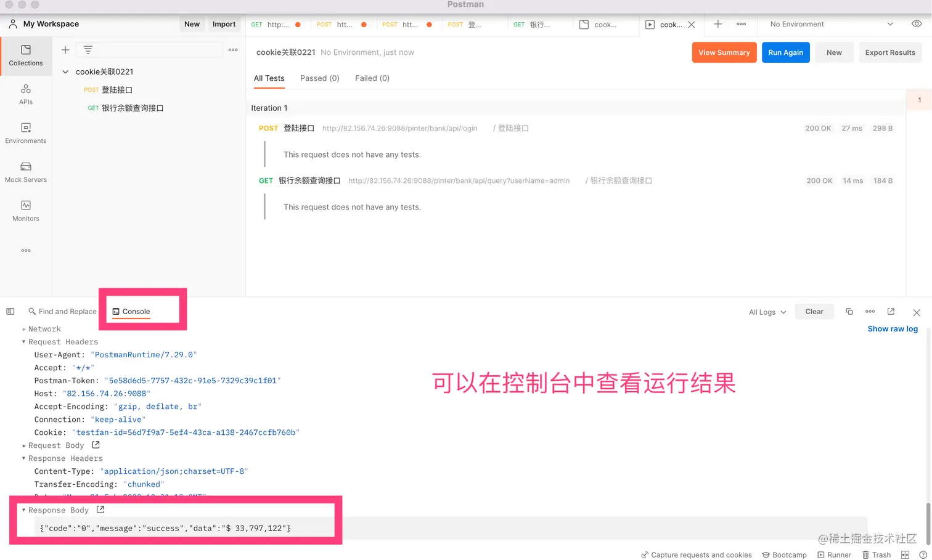The image size is (932, 560).
Task: Switch to the Passed (0) tab
Action: pos(320,78)
